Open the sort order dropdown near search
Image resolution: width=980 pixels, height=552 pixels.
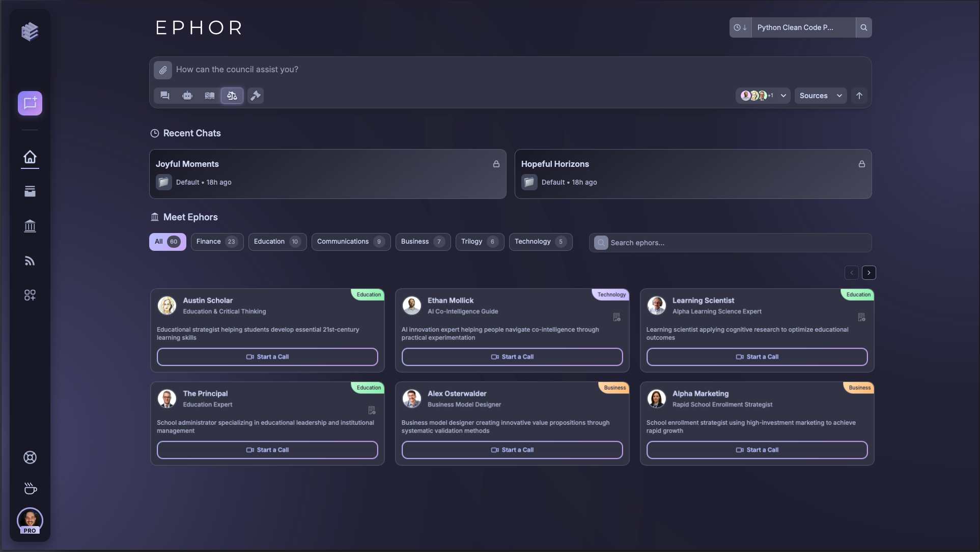click(740, 27)
